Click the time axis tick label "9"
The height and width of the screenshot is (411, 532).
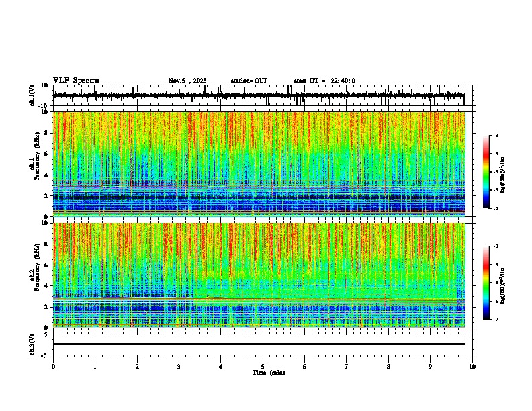pyautogui.click(x=430, y=367)
